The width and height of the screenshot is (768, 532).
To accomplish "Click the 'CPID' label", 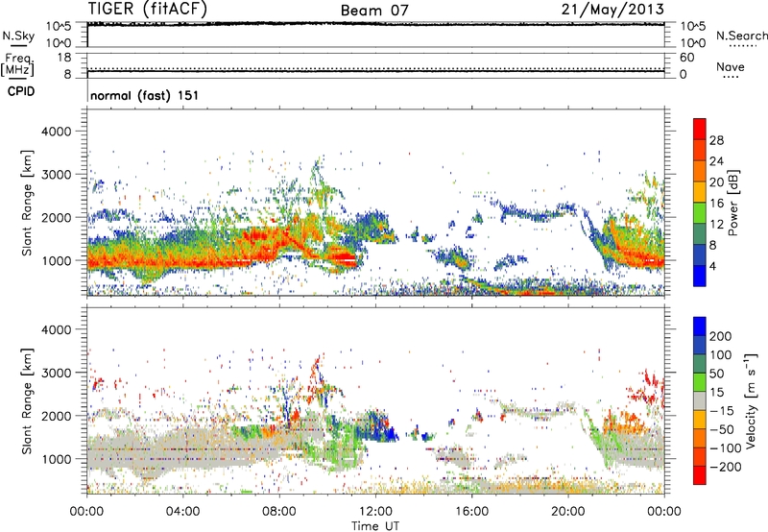I will tap(21, 91).
